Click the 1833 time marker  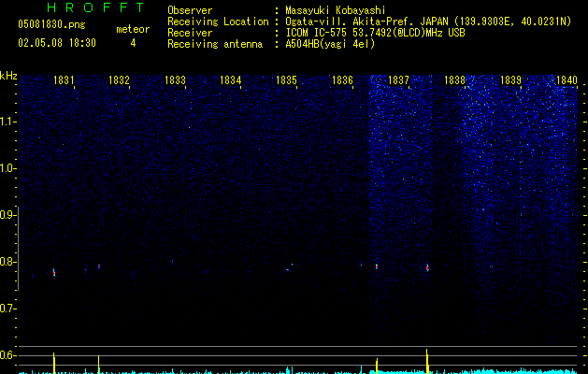(175, 80)
